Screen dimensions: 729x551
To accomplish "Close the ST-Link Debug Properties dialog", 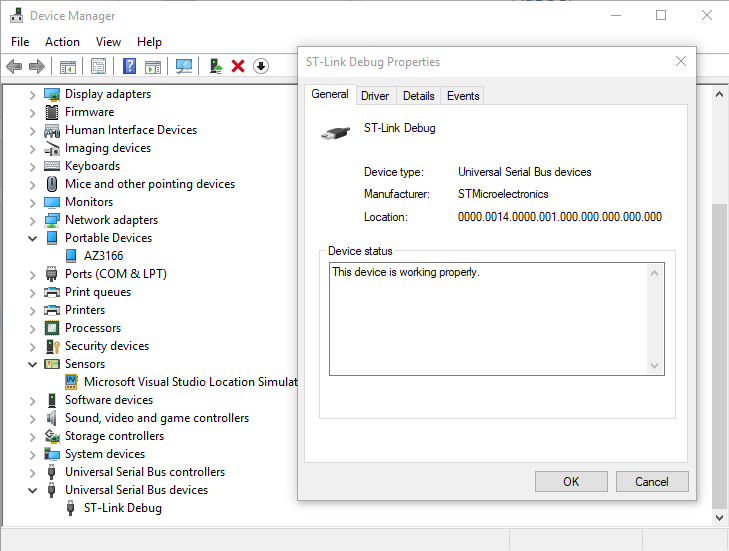I will coord(681,61).
